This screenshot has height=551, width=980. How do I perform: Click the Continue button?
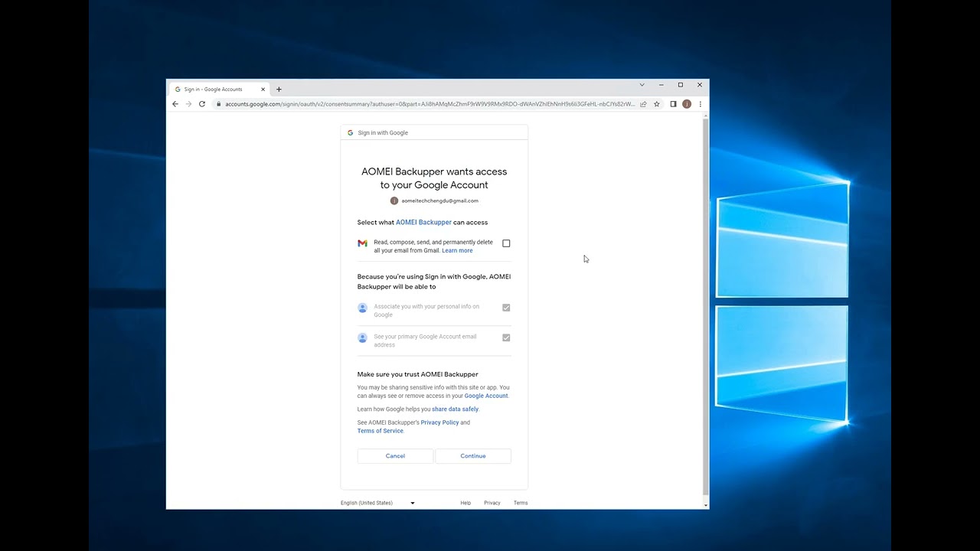pyautogui.click(x=473, y=456)
